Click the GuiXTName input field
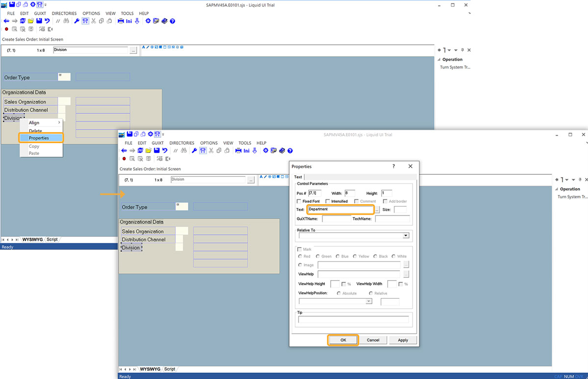Viewport: 588px width, 379px height. [336, 219]
